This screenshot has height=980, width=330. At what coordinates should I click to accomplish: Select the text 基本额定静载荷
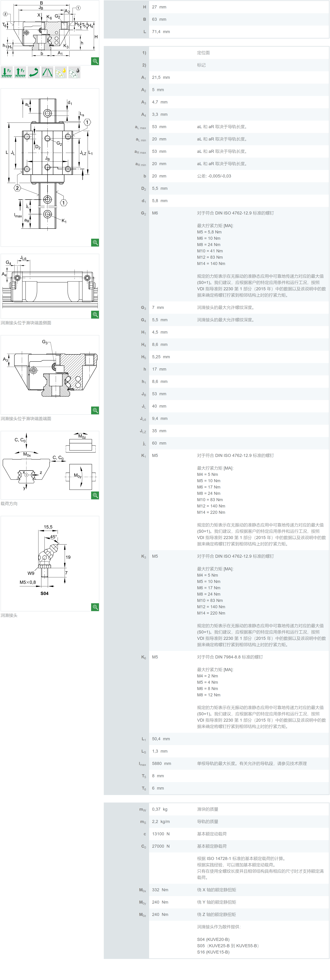pyautogui.click(x=212, y=846)
